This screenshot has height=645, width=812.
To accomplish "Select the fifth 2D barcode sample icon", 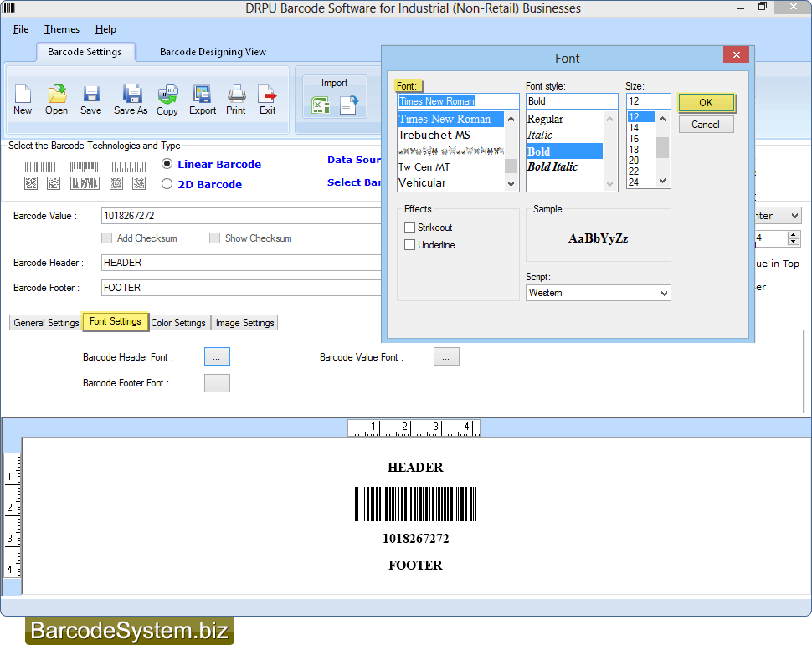I will [x=139, y=183].
